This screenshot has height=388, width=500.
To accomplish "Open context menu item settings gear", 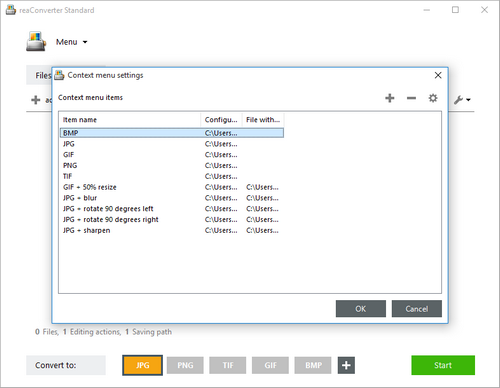I will pos(433,98).
